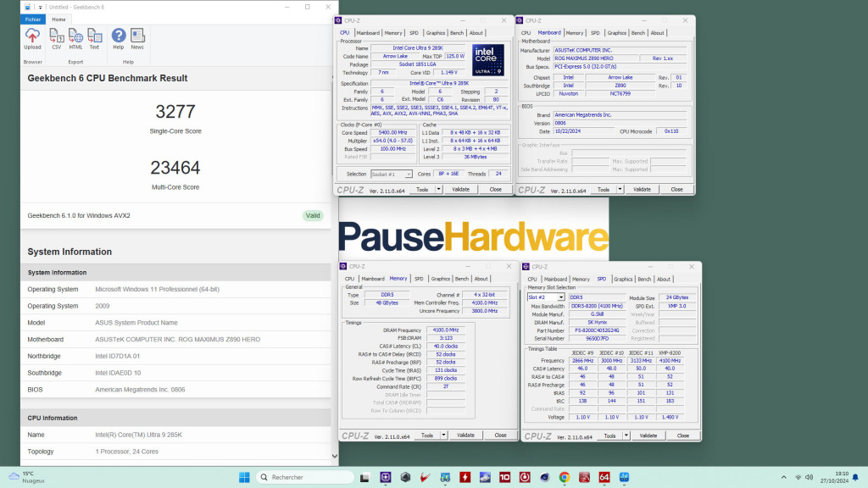
Task: Export results using the CSV icon
Action: point(57,39)
